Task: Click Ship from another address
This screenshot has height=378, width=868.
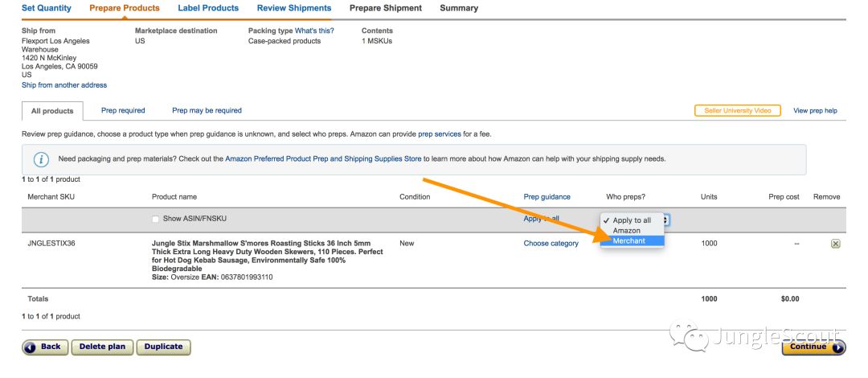Action: pyautogui.click(x=64, y=85)
